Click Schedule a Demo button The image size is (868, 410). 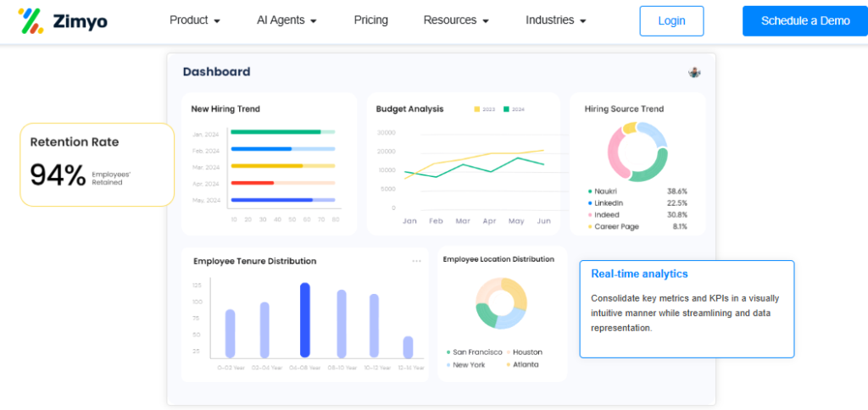[x=805, y=21]
